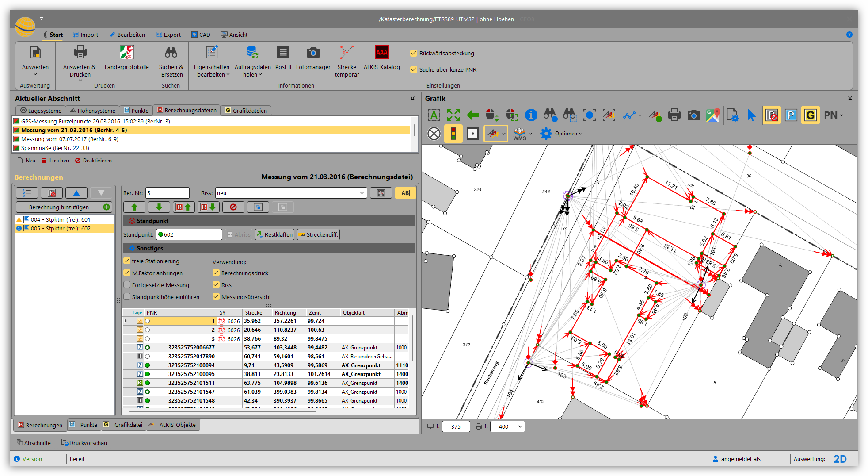The width and height of the screenshot is (868, 476).
Task: Click the green back arrow in Grafik
Action: [x=473, y=115]
